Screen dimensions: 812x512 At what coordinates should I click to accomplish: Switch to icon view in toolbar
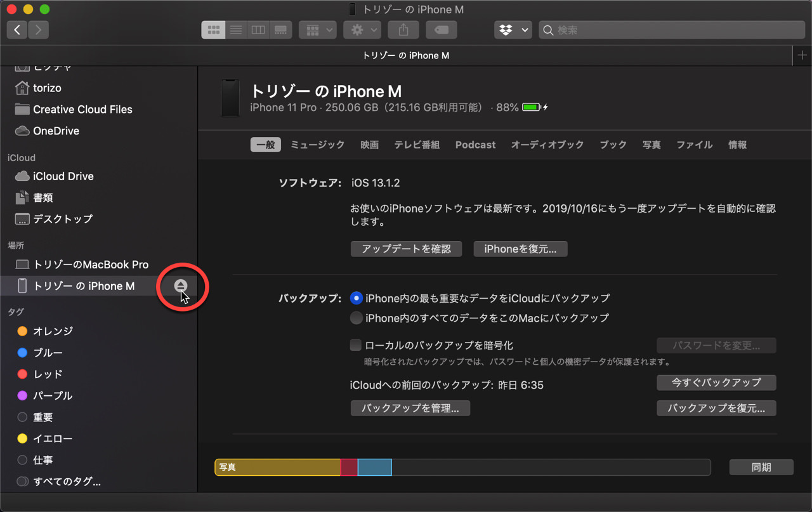click(x=213, y=30)
